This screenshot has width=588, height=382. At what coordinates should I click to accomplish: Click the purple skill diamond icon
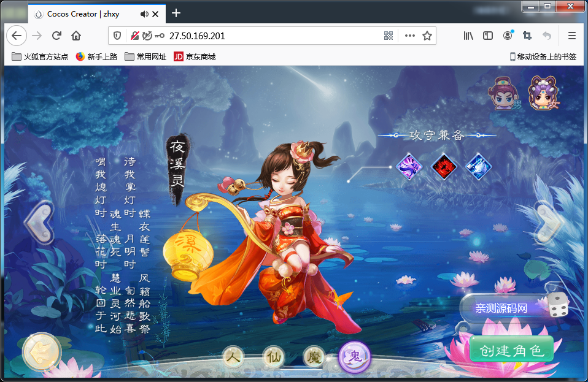[x=409, y=166]
